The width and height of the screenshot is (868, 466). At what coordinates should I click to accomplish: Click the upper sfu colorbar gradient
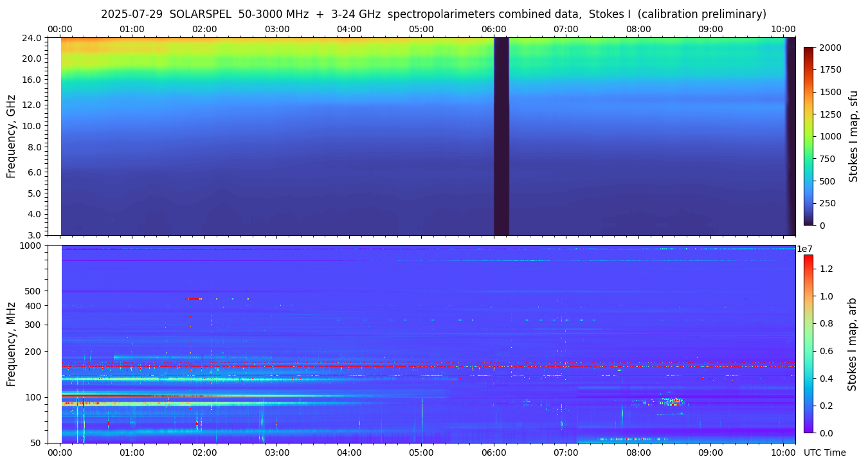pyautogui.click(x=809, y=136)
